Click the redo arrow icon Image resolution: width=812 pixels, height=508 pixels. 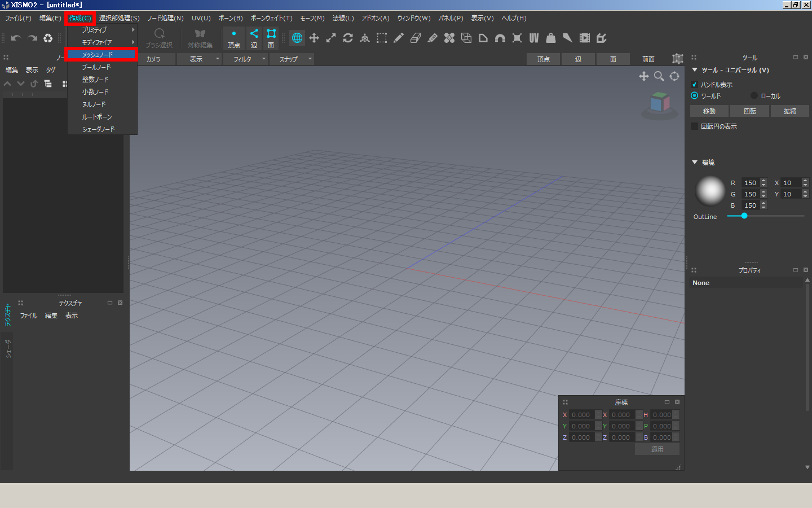pos(32,38)
